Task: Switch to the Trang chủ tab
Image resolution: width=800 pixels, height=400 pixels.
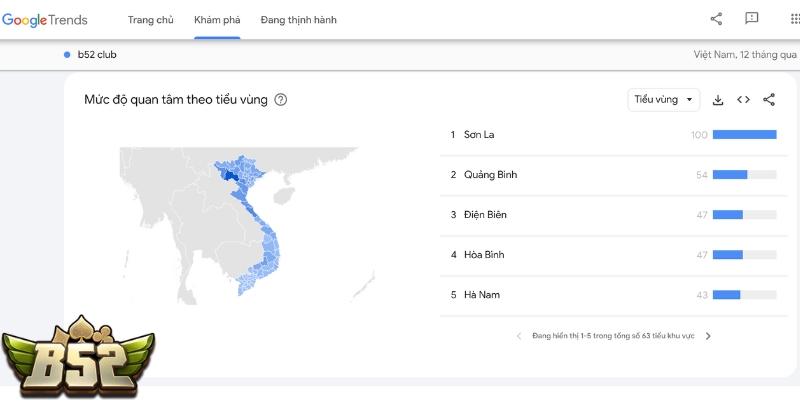Action: pos(151,20)
